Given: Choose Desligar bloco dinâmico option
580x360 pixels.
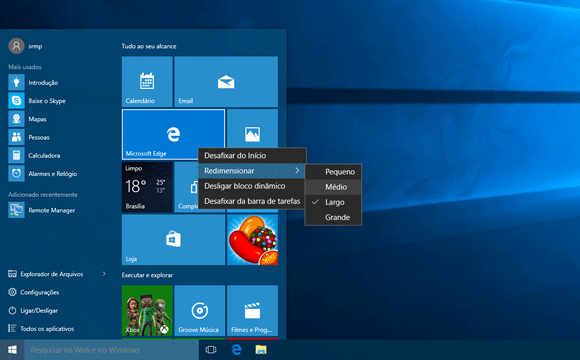Looking at the screenshot, I should tap(252, 186).
